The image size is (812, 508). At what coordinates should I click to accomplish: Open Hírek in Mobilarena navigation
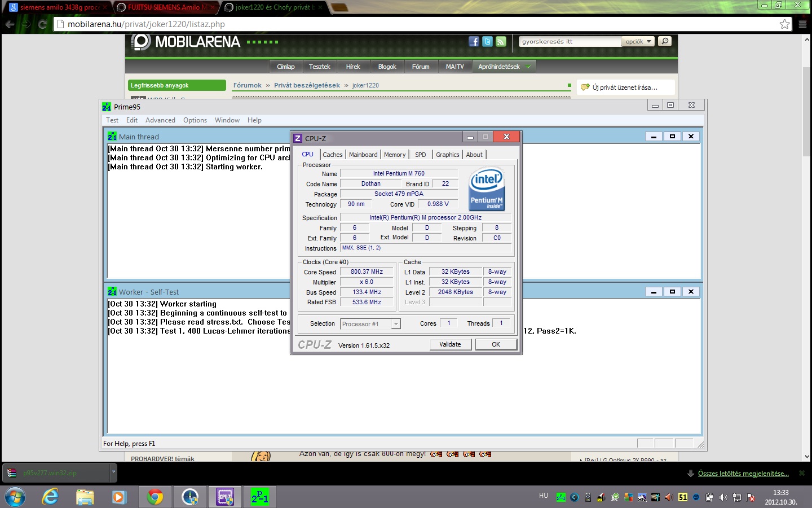click(353, 67)
